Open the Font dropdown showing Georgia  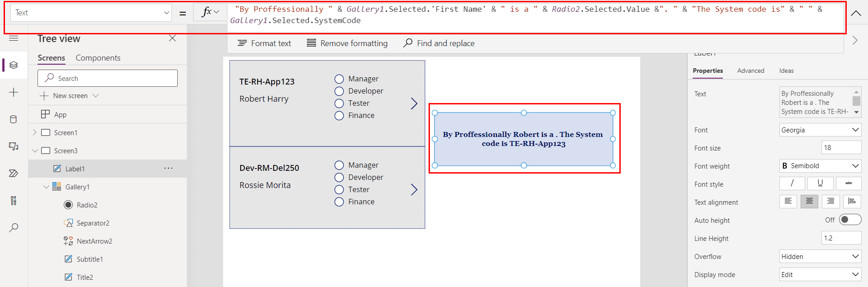[820, 130]
